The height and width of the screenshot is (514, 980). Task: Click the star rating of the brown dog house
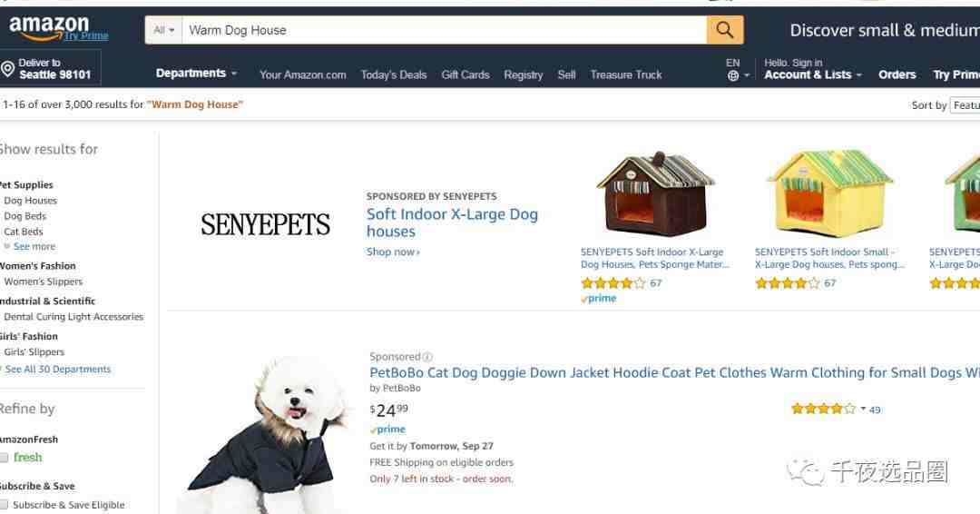[613, 283]
